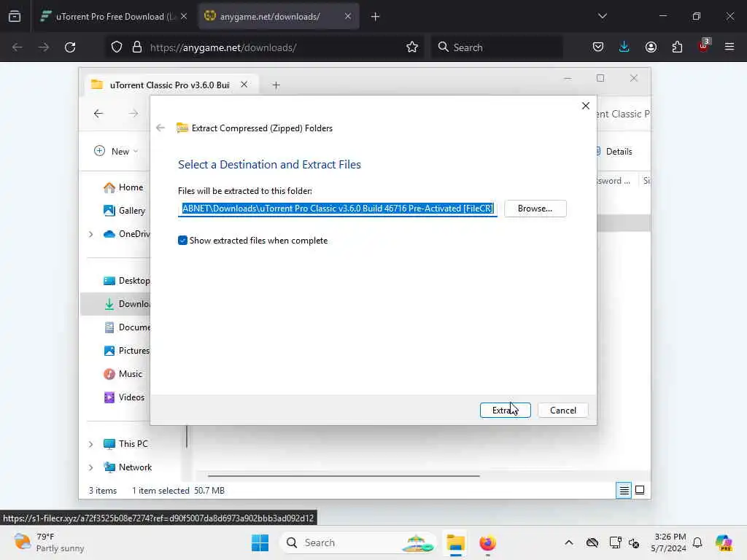Close the Extract Compressed Folders dialog

point(586,106)
